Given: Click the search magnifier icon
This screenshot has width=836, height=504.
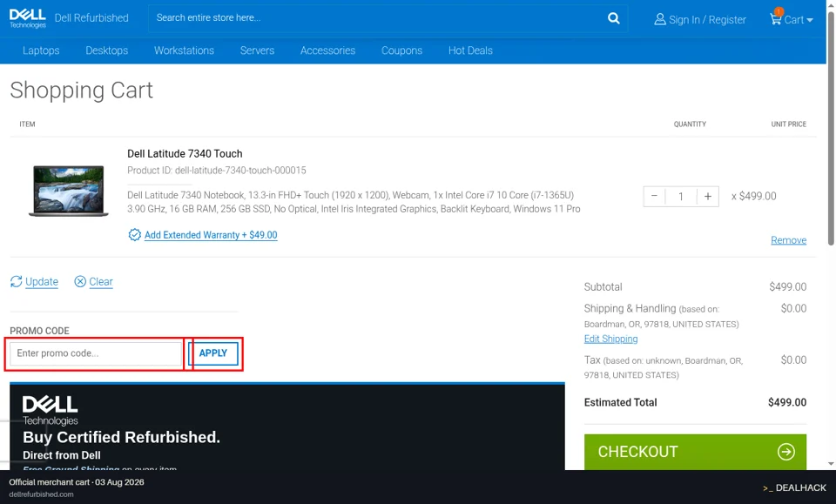Looking at the screenshot, I should tap(614, 18).
